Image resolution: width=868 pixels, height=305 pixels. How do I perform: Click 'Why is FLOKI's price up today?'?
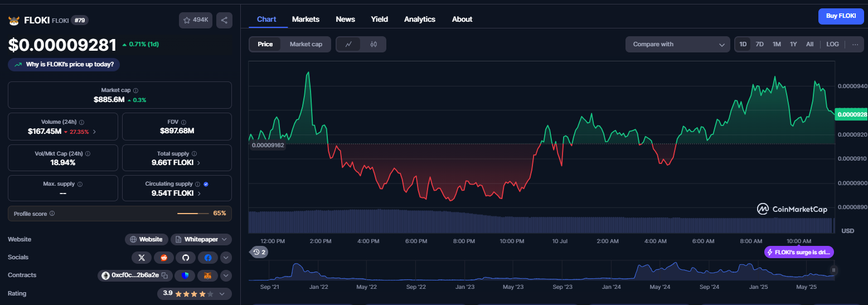pyautogui.click(x=64, y=65)
